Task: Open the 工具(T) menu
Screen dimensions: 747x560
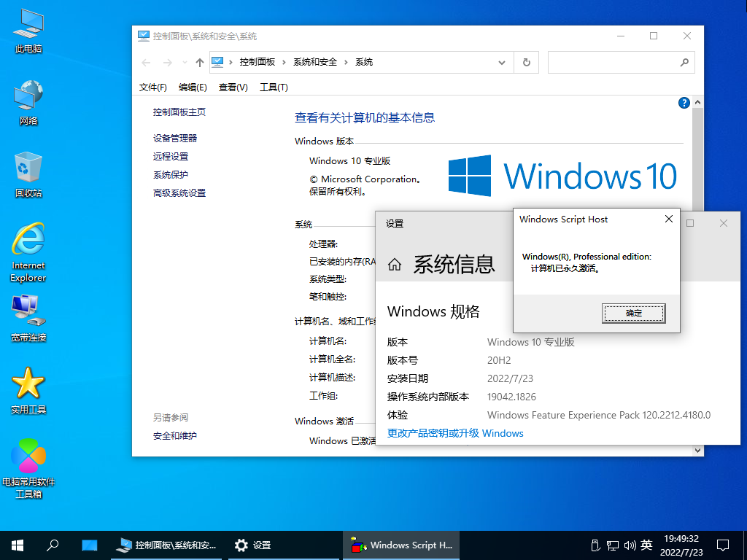Action: tap(274, 87)
